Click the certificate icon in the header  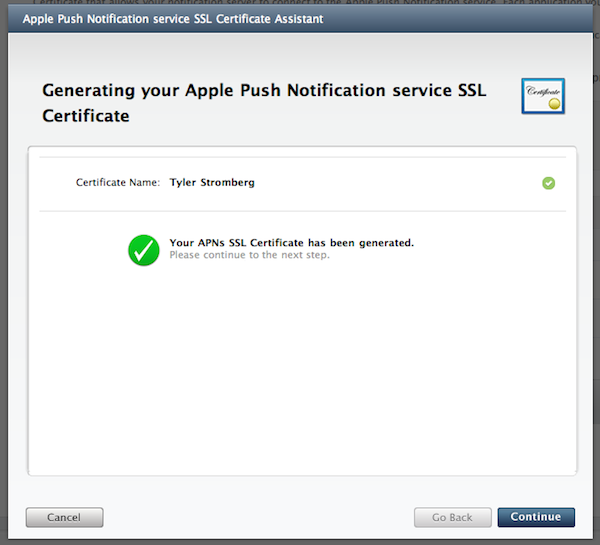click(543, 96)
